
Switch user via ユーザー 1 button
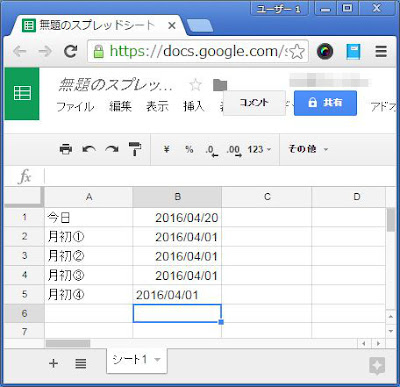point(279,8)
